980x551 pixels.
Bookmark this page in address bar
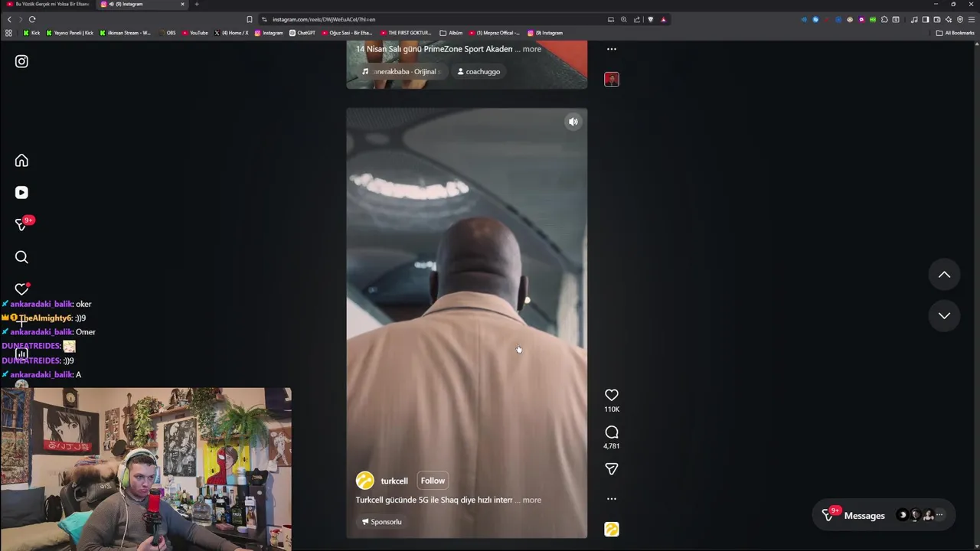click(x=249, y=19)
